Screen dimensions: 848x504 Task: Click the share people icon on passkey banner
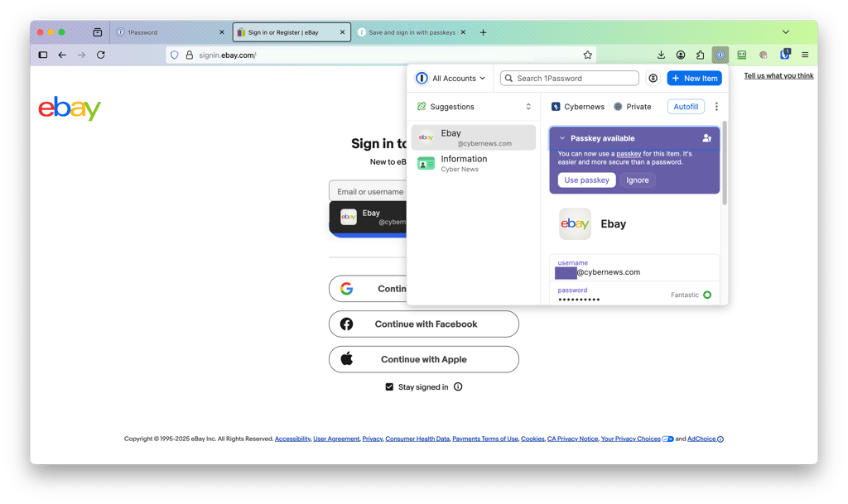click(706, 137)
